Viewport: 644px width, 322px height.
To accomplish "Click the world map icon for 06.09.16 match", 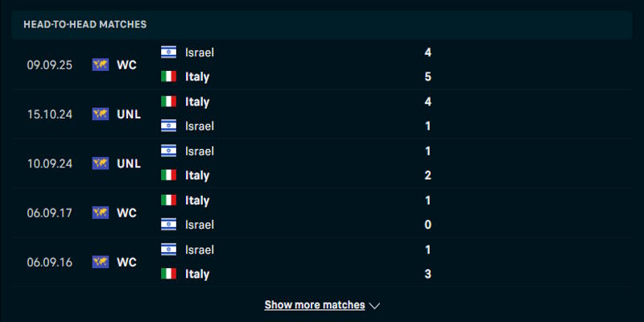I will [x=101, y=262].
